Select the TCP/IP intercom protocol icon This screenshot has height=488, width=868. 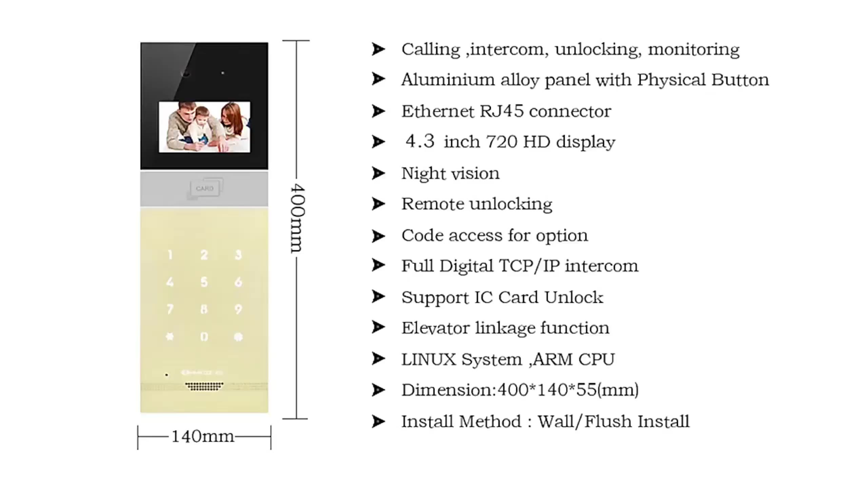[x=381, y=266]
